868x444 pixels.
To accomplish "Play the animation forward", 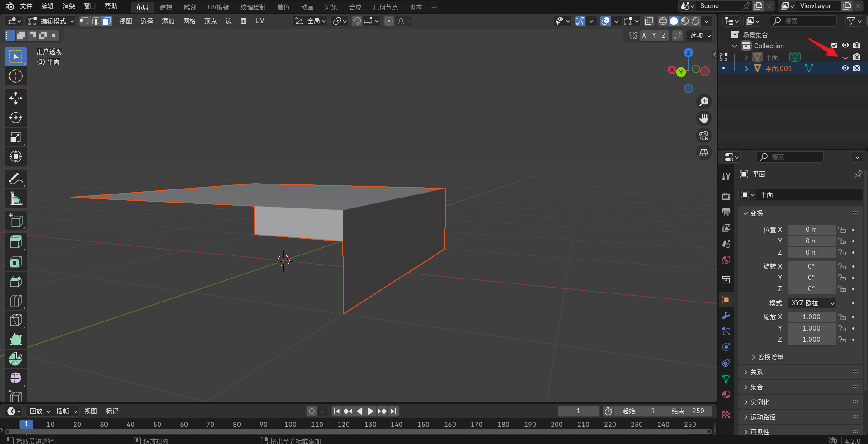I will (x=371, y=411).
